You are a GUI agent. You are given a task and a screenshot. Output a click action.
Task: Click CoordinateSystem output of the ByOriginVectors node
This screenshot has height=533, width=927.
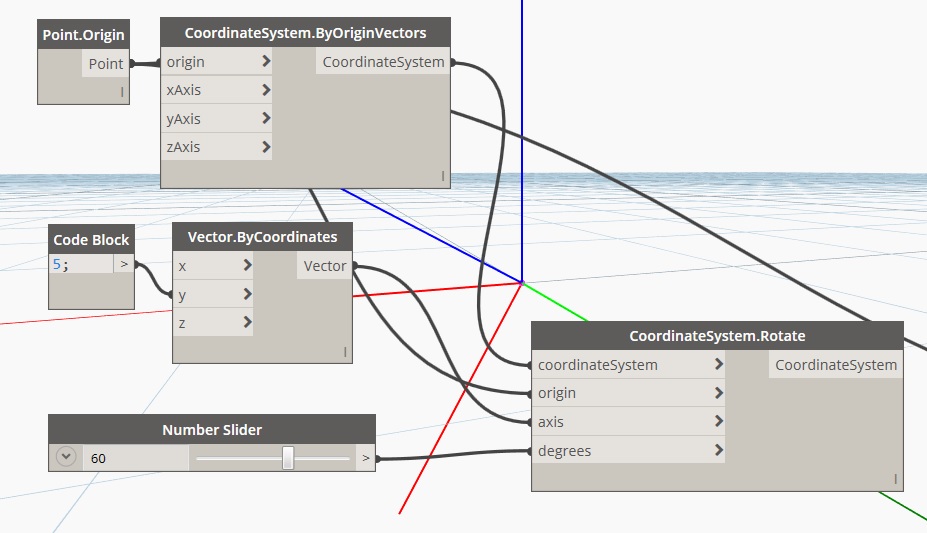tap(383, 62)
